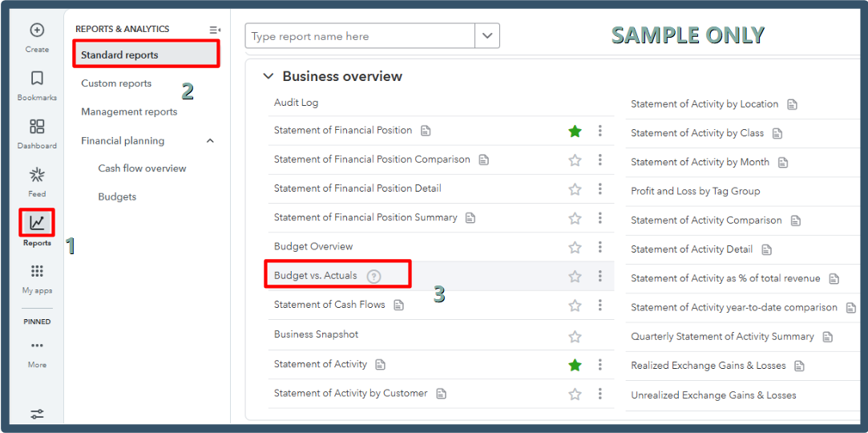Favorite the Budget vs. Actuals report star

(575, 277)
